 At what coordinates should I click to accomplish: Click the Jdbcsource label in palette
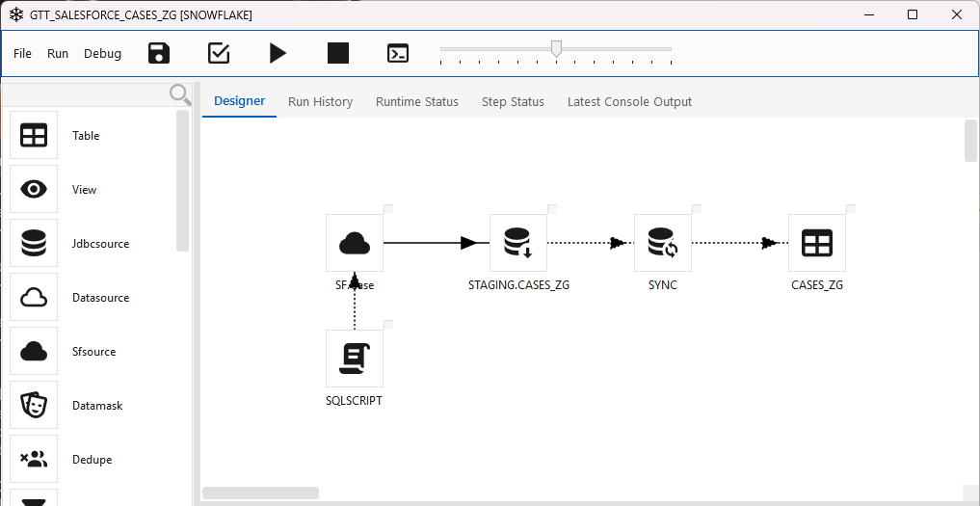coord(100,243)
